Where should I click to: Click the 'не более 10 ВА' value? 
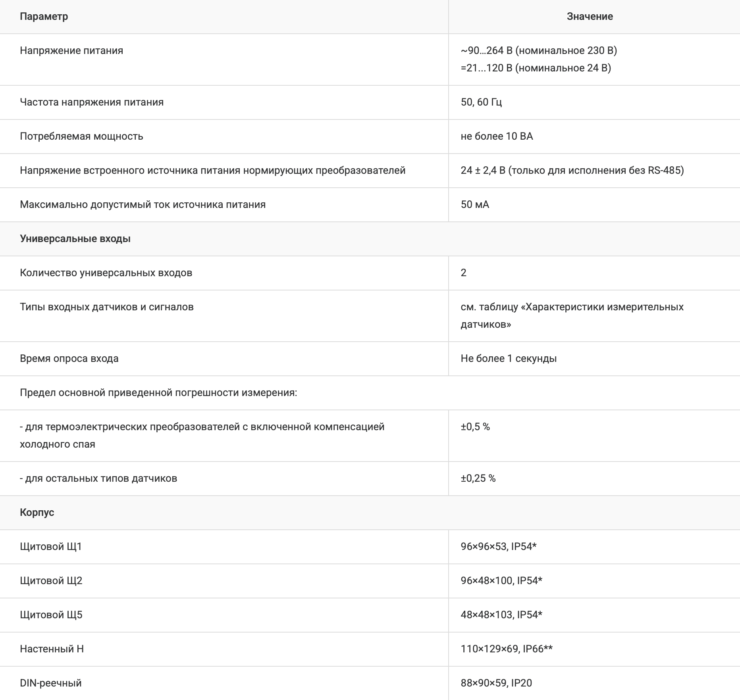tap(497, 137)
